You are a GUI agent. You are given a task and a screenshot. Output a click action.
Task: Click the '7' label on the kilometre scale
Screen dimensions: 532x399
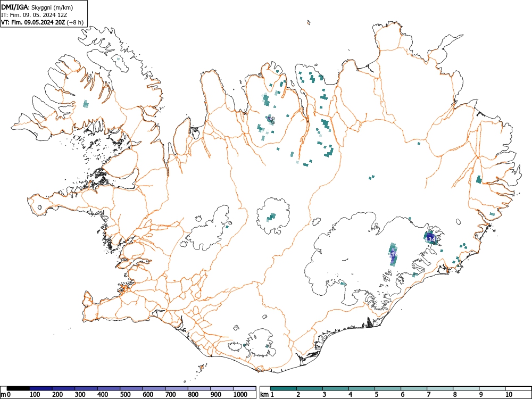428,395
